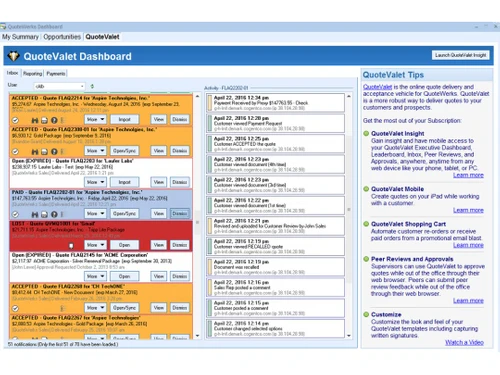The image size is (500, 375).
Task: Click Learn more under Peer Reviews and Approvals
Action: pyautogui.click(x=468, y=300)
